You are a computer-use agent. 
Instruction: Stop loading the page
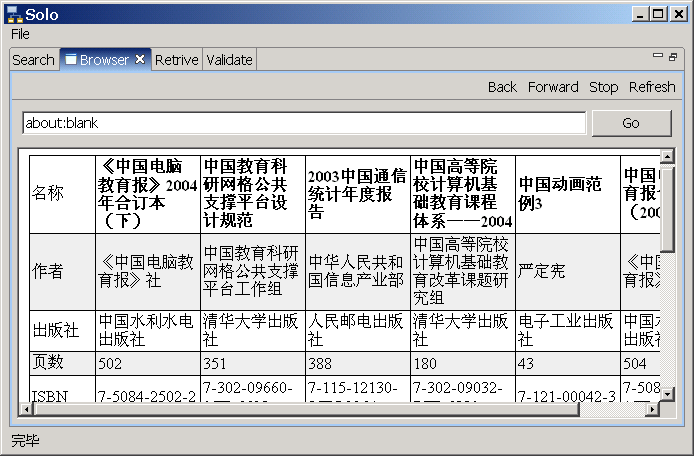click(603, 87)
